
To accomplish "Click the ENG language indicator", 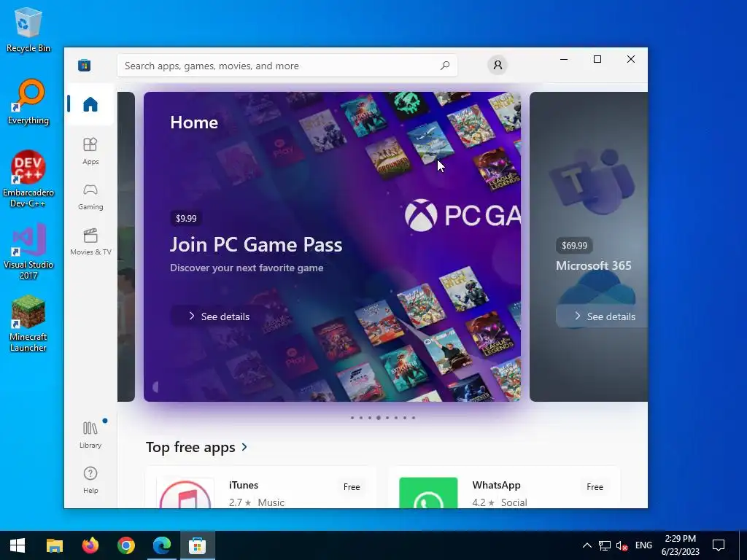I will coord(643,545).
